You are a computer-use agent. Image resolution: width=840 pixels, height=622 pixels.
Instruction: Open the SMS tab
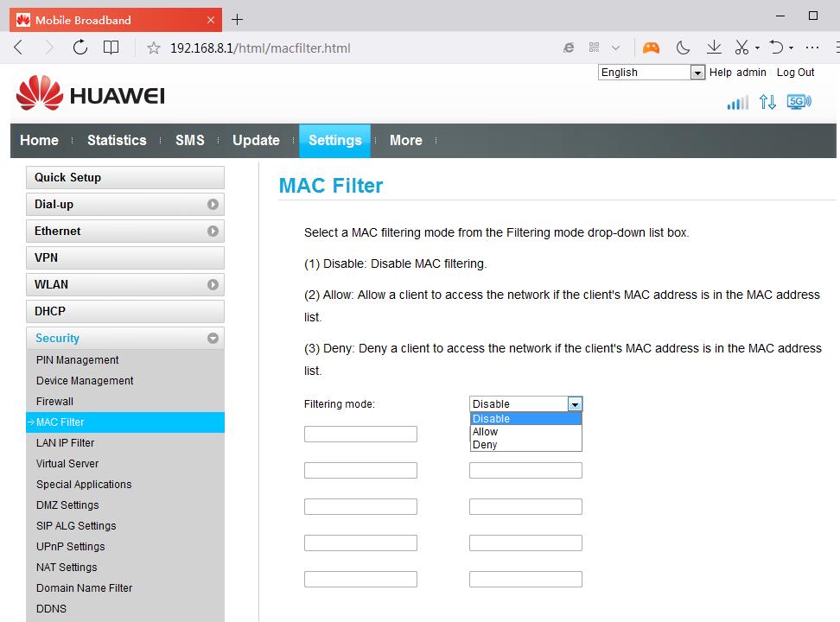click(x=190, y=140)
